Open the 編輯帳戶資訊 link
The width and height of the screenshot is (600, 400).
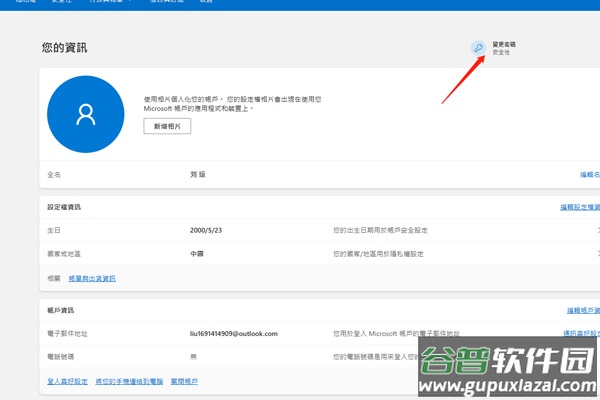(x=583, y=310)
